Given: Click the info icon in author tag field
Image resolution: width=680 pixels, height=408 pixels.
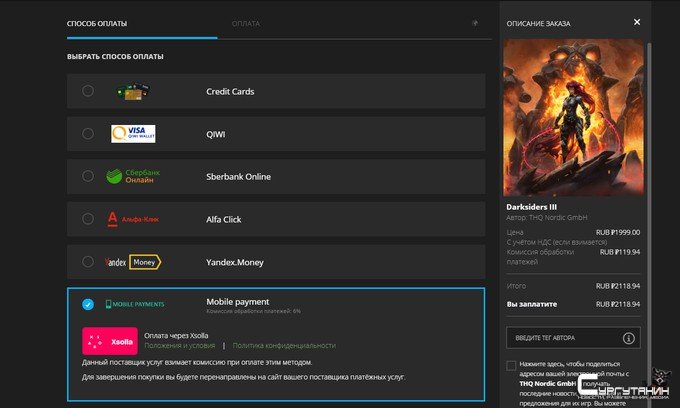Looking at the screenshot, I should click(x=628, y=338).
